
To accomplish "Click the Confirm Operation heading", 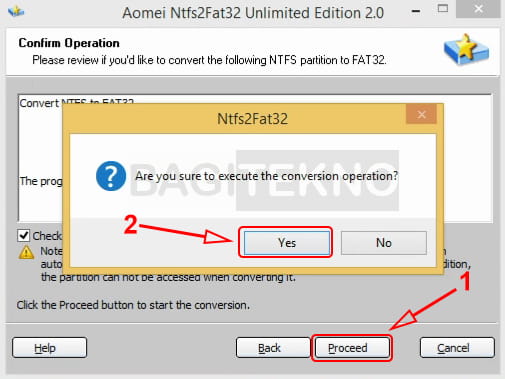I will coord(69,43).
